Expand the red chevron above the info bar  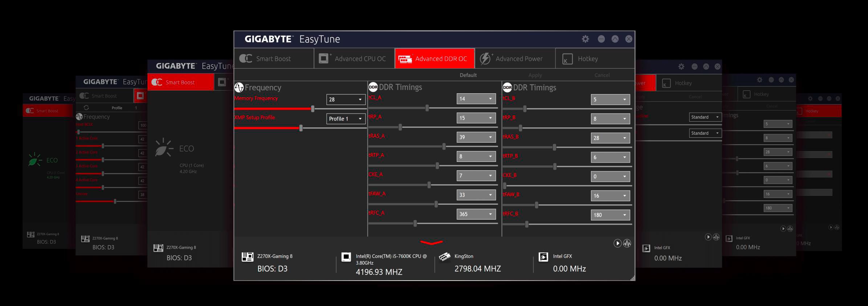[x=431, y=242]
